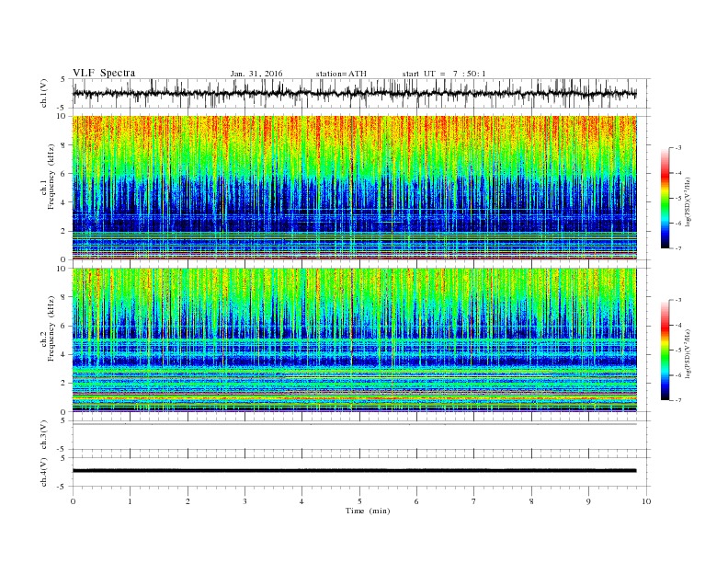728x563 pixels.
Task: Click the ch.2 spectrogram color bar
Action: pos(665,350)
